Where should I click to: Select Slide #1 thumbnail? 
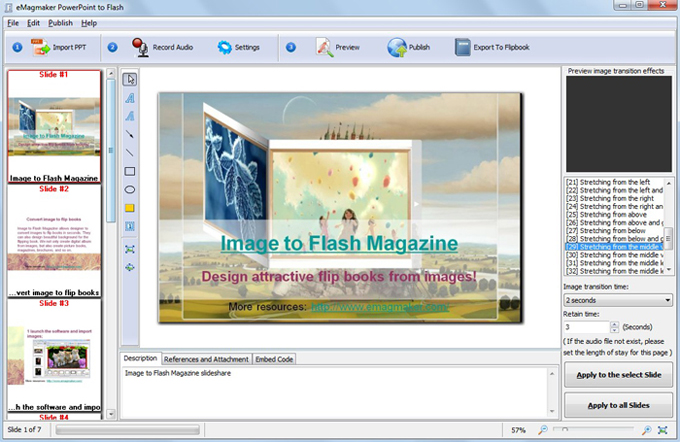(x=54, y=126)
